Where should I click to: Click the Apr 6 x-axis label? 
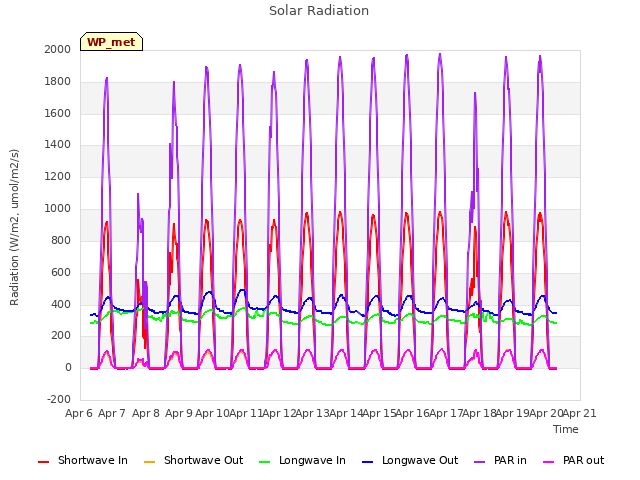[79, 413]
